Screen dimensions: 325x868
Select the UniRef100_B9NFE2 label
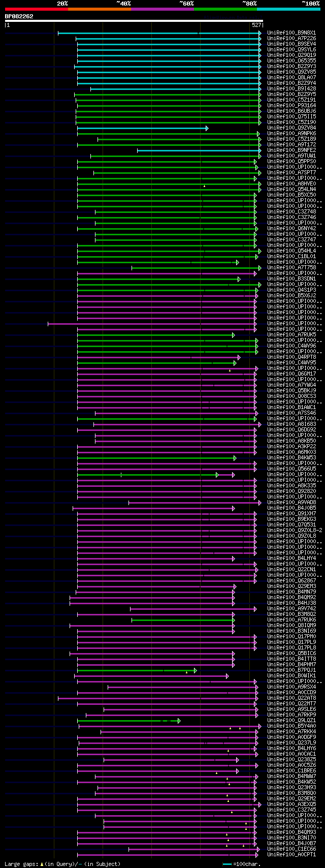291,150
